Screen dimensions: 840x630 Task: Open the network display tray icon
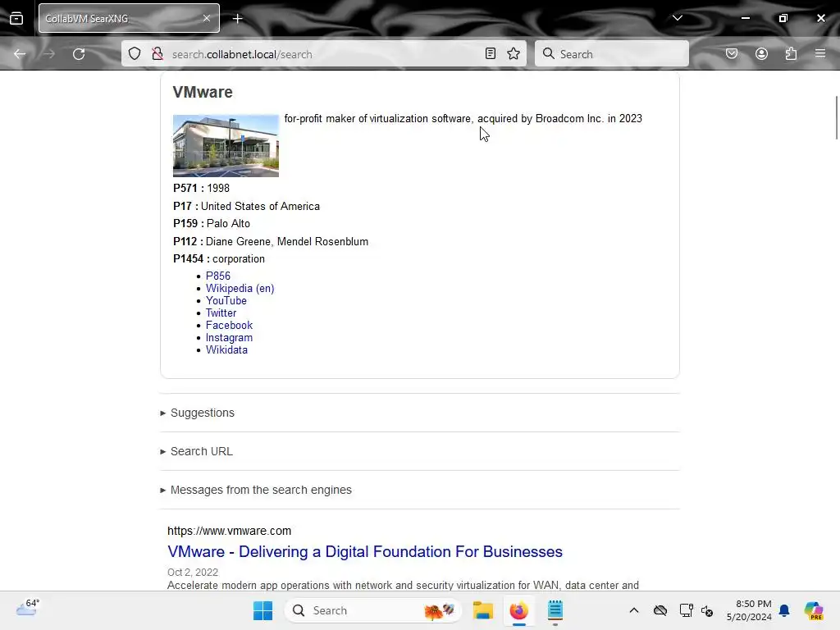686,610
